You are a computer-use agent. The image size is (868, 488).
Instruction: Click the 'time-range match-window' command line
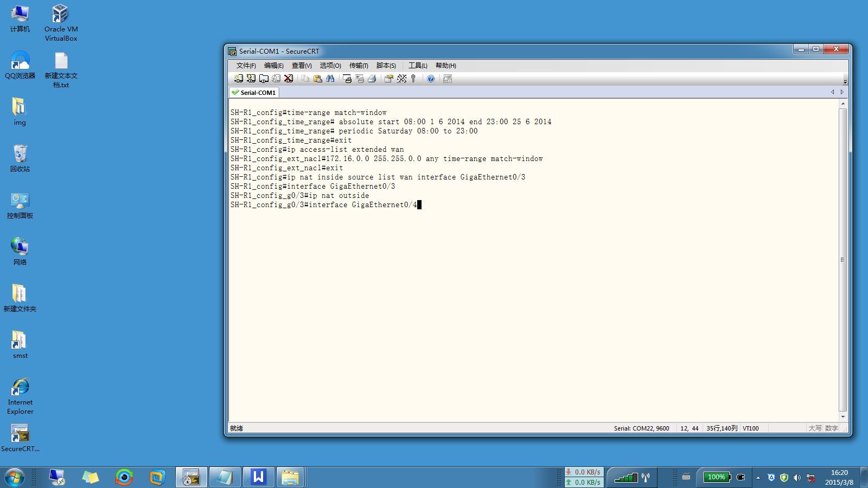309,113
